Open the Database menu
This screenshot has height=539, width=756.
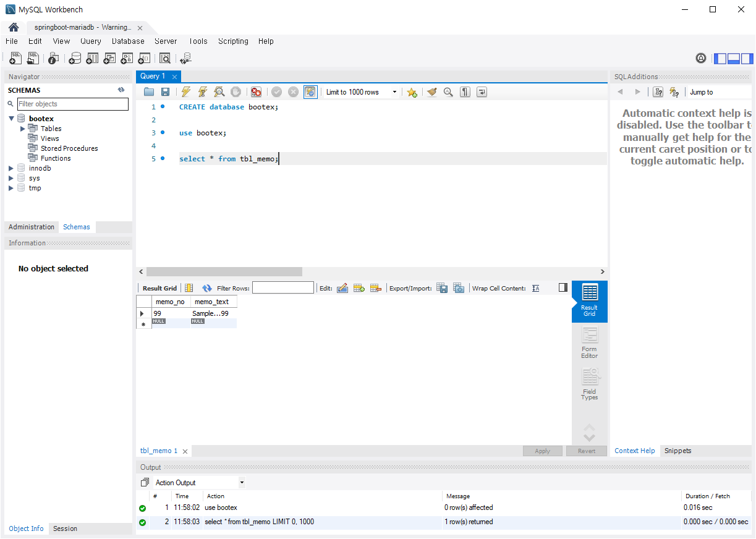(128, 41)
